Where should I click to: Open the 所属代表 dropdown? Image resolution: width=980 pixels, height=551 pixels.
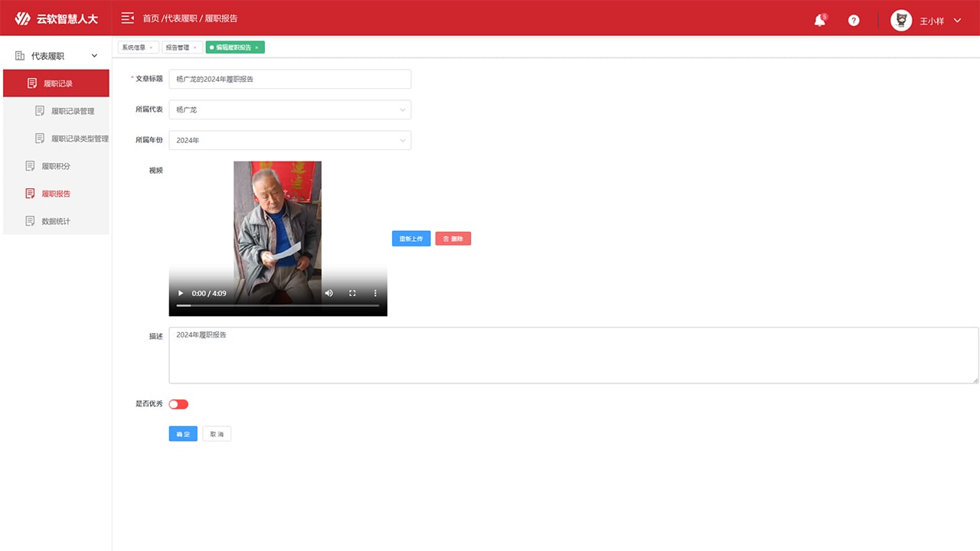289,109
